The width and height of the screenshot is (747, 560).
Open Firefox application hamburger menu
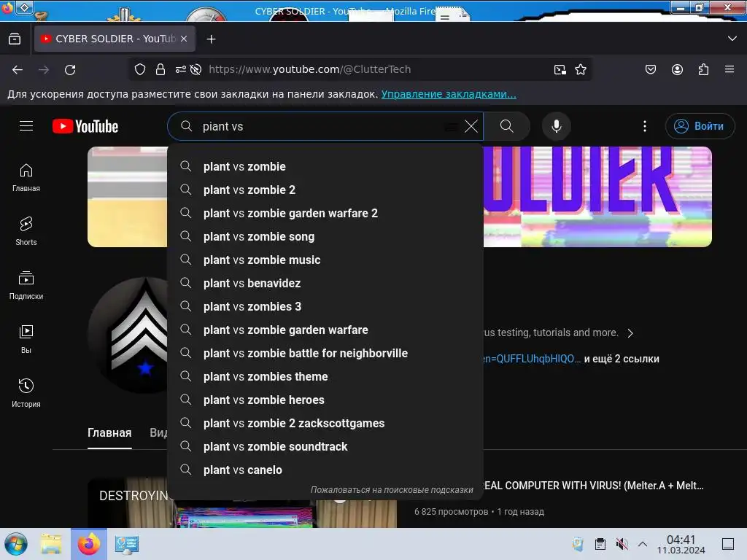tap(729, 69)
